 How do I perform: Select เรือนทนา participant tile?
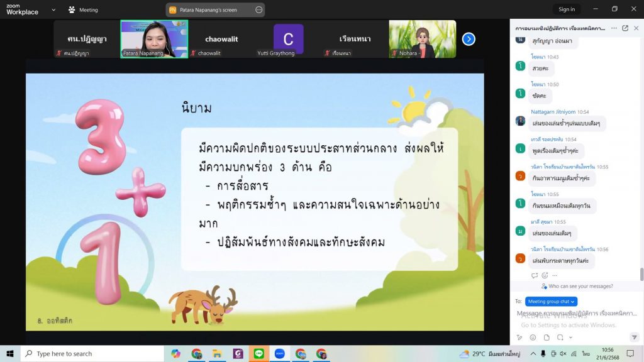point(355,39)
